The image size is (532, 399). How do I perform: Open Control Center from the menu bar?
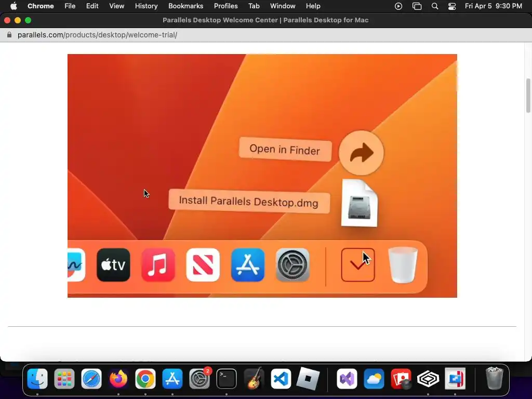[452, 6]
